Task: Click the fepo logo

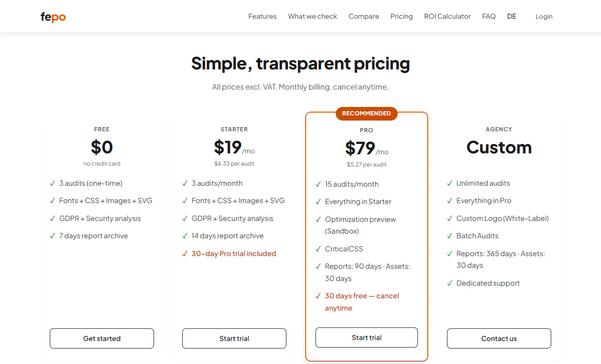Action: pos(53,17)
